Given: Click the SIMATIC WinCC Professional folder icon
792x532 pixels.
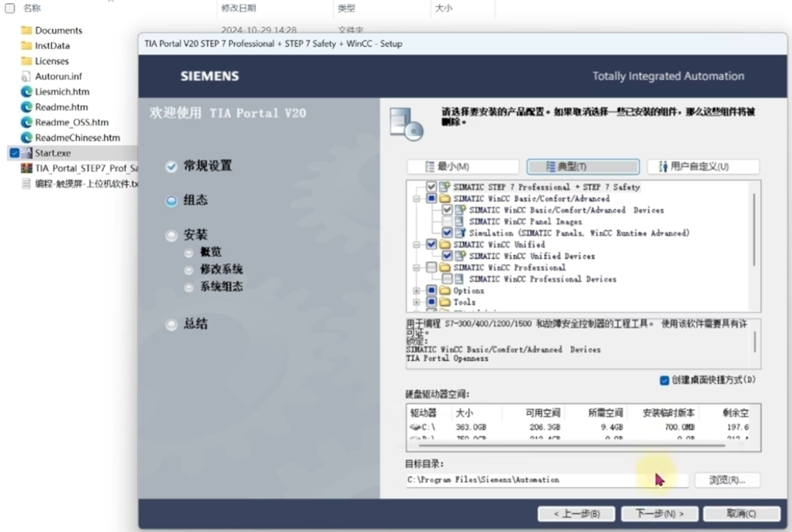Looking at the screenshot, I should click(444, 268).
